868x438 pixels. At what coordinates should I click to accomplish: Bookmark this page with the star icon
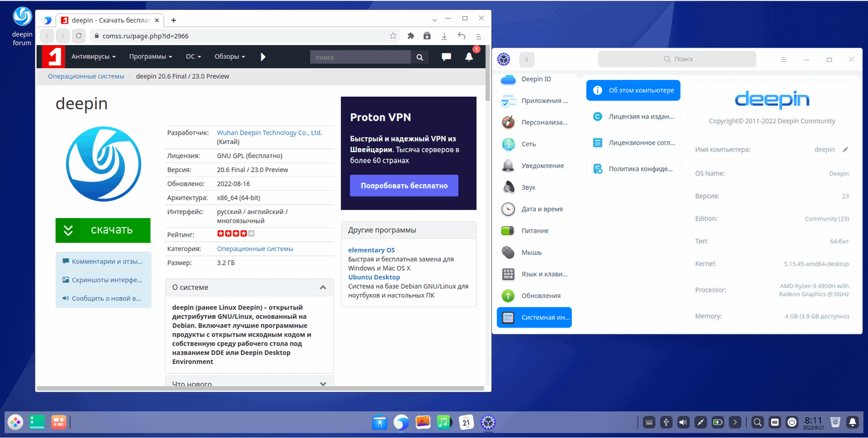tap(393, 36)
